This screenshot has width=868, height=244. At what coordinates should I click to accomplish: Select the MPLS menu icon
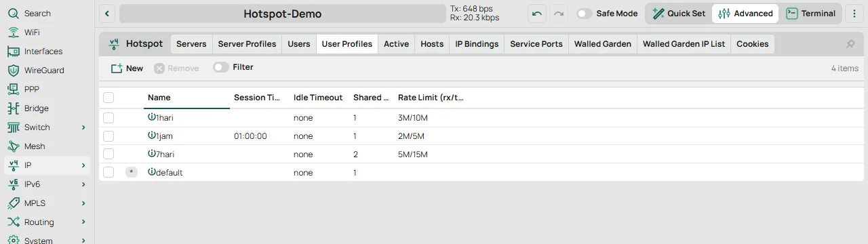[13, 203]
